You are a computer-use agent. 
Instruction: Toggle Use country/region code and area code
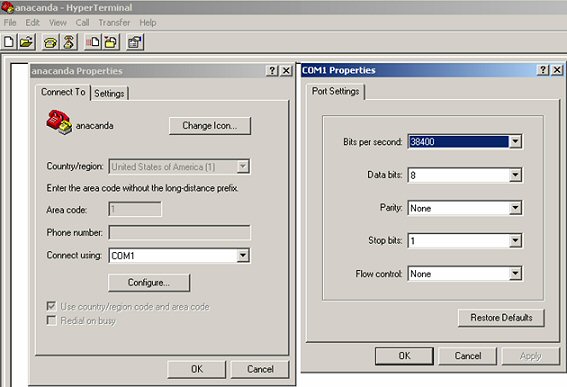point(52,306)
